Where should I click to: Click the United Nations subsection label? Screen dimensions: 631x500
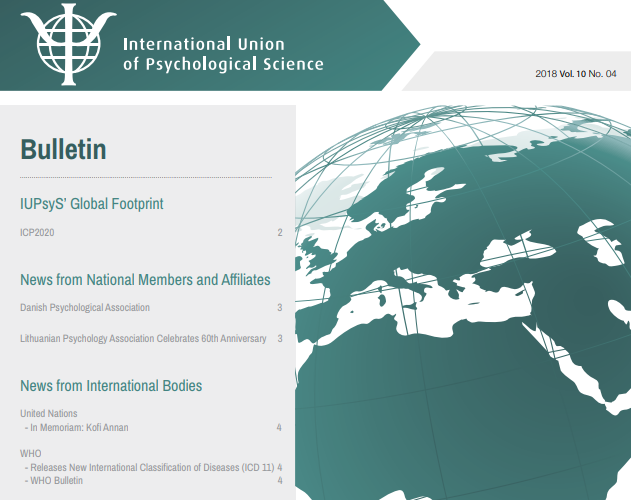tap(49, 413)
